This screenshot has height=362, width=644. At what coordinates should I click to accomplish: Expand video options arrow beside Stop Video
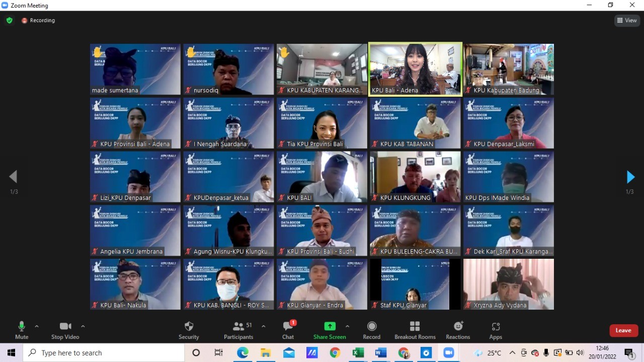tap(83, 326)
